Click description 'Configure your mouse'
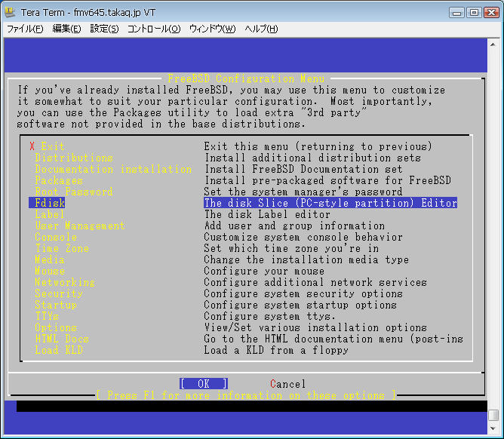Screen dimensions: 504x439 (264, 271)
